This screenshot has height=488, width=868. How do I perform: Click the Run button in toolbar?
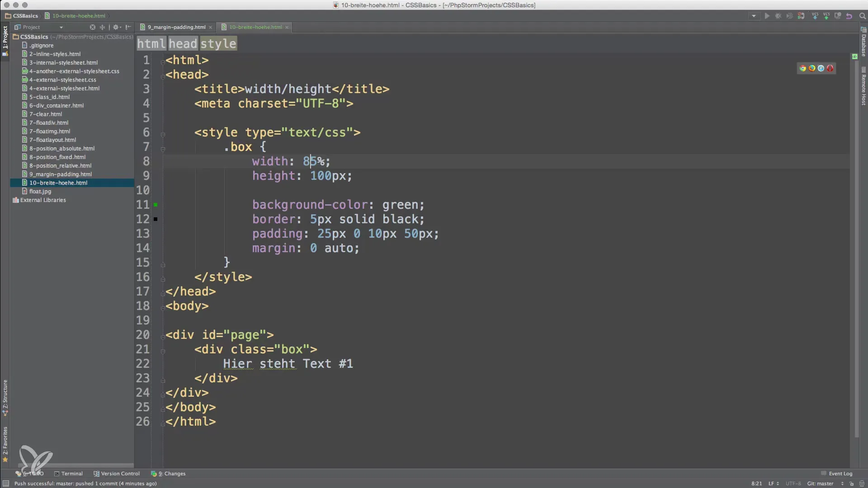(767, 16)
